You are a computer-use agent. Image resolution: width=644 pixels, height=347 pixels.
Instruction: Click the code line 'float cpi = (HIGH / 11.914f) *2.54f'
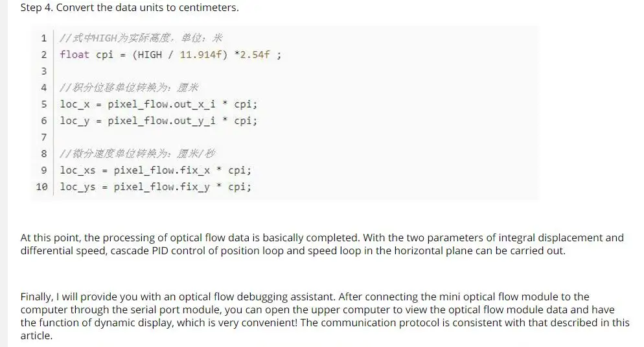pyautogui.click(x=170, y=54)
